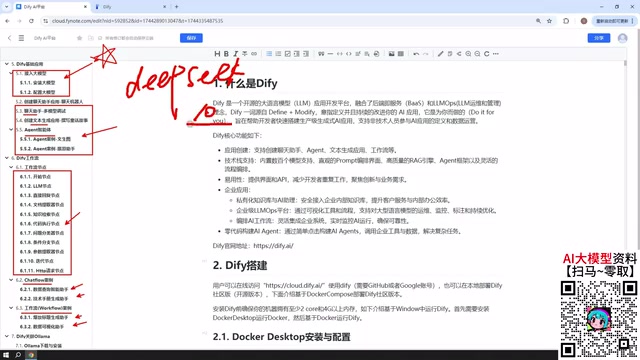This screenshot has height=360, width=640.
Task: Apply unordered bullet list
Action: click(x=269, y=54)
